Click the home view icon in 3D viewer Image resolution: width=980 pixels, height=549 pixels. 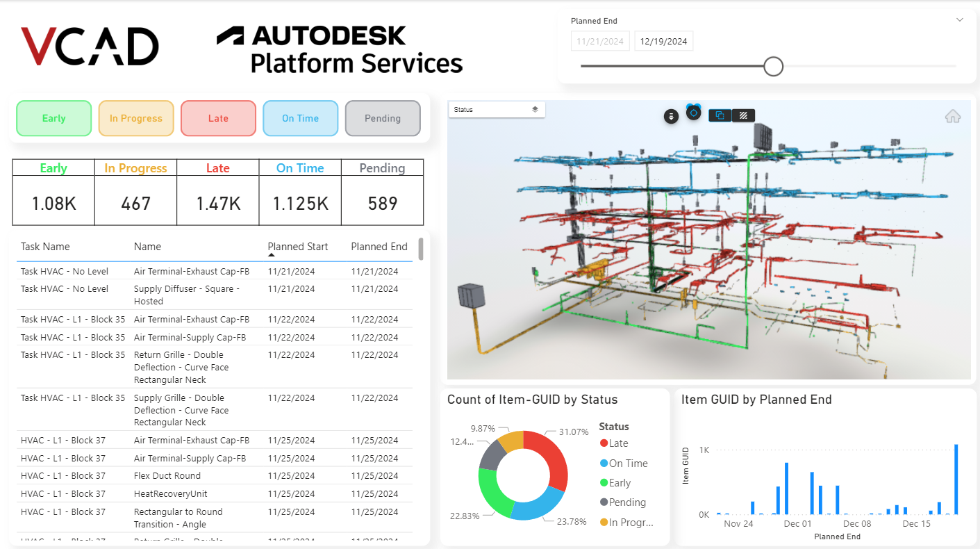point(952,117)
